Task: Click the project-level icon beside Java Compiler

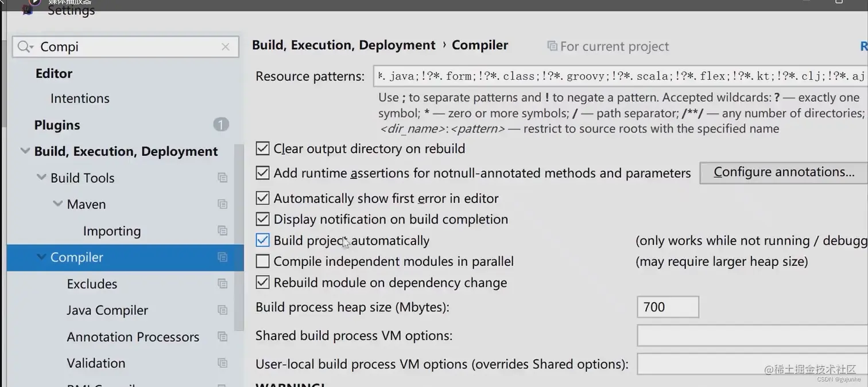Action: [223, 310]
